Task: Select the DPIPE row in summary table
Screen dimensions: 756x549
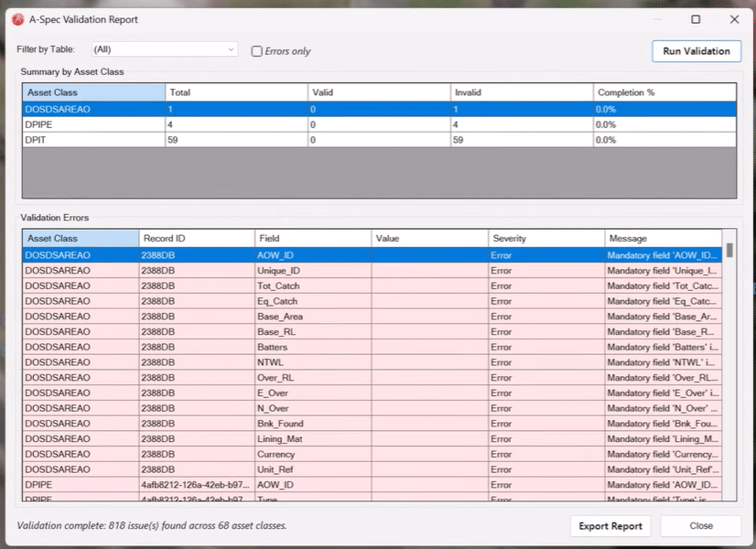Action: pos(379,124)
